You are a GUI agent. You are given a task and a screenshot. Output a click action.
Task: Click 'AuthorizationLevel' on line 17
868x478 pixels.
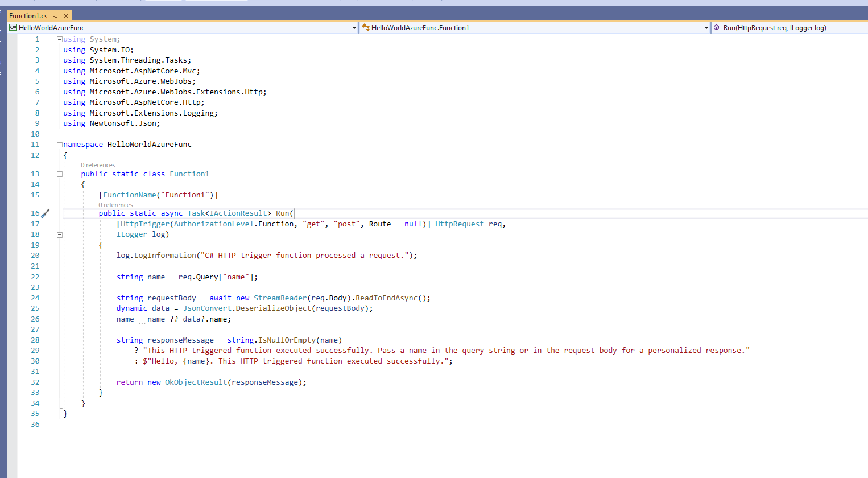(x=214, y=224)
